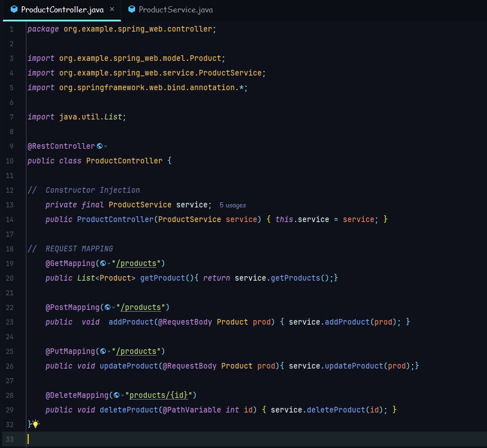Click the ProductController.java file type icon
This screenshot has height=448, width=487.
click(x=14, y=10)
